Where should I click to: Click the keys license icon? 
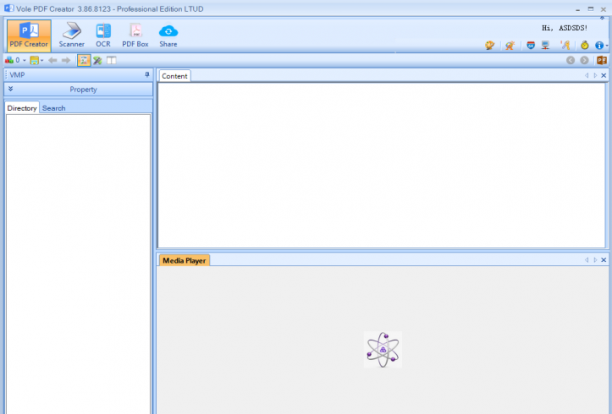pos(565,45)
